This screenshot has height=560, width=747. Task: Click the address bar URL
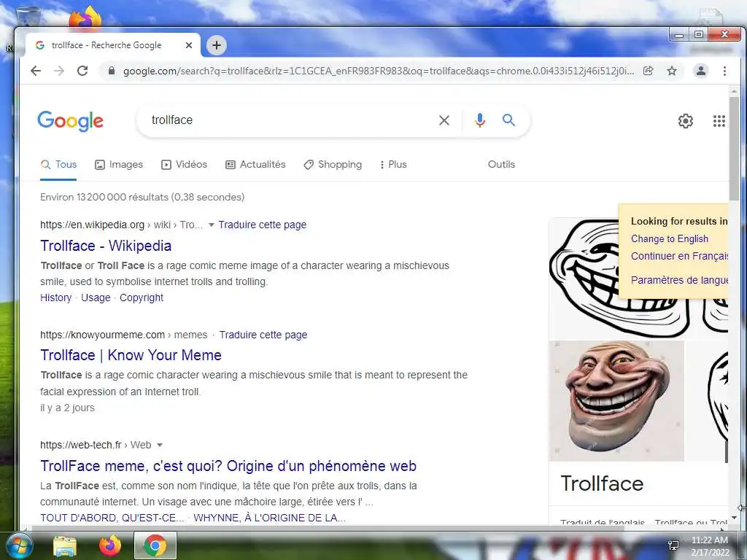pyautogui.click(x=379, y=71)
